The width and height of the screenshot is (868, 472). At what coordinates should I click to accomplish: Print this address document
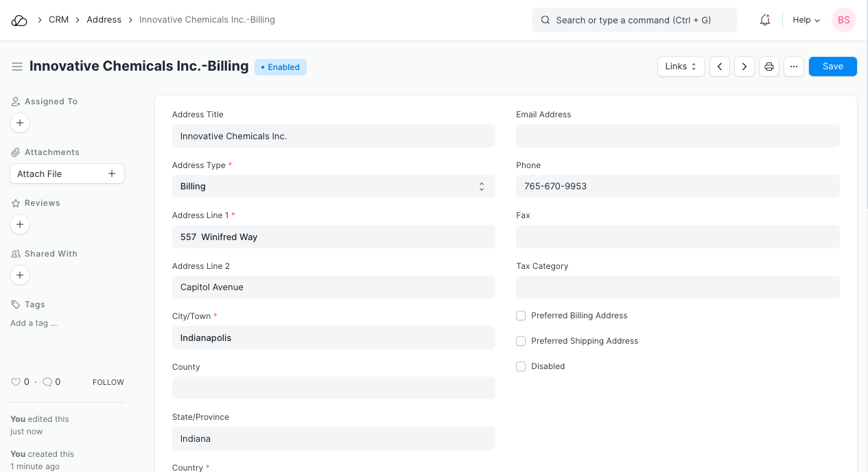click(x=769, y=67)
